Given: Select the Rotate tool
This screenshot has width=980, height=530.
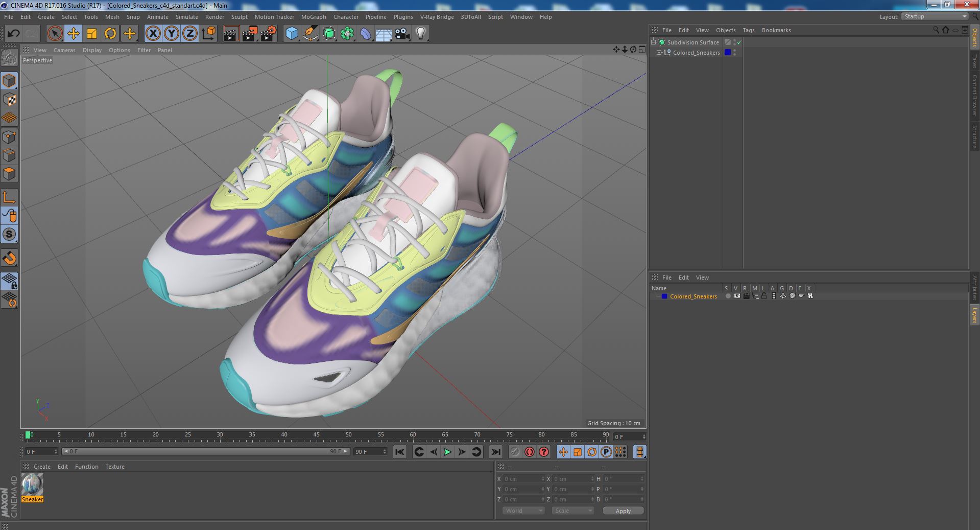Looking at the screenshot, I should [110, 34].
